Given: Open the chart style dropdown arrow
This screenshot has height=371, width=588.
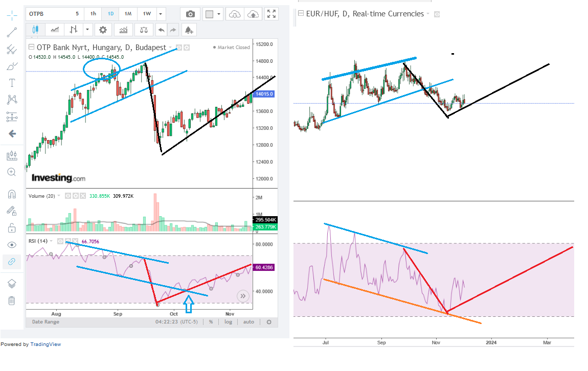Looking at the screenshot, I should click(x=87, y=30).
